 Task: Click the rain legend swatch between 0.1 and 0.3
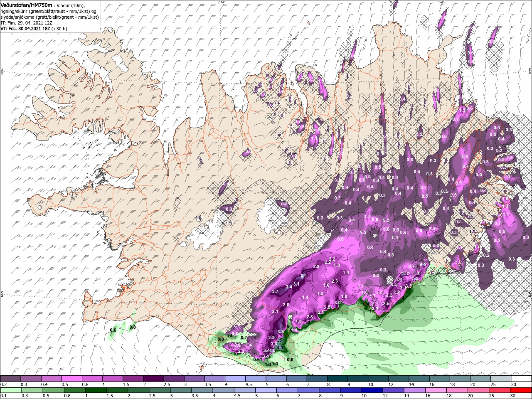click(x=11, y=390)
